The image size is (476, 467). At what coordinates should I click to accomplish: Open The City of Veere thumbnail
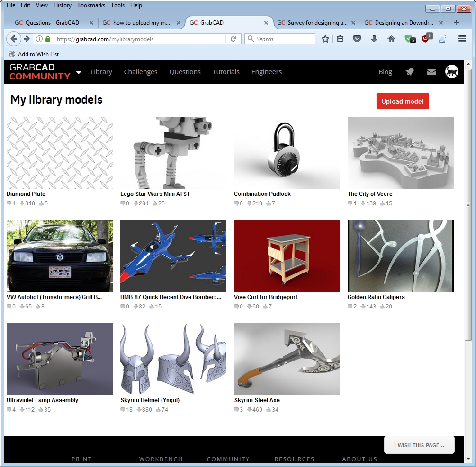point(401,153)
